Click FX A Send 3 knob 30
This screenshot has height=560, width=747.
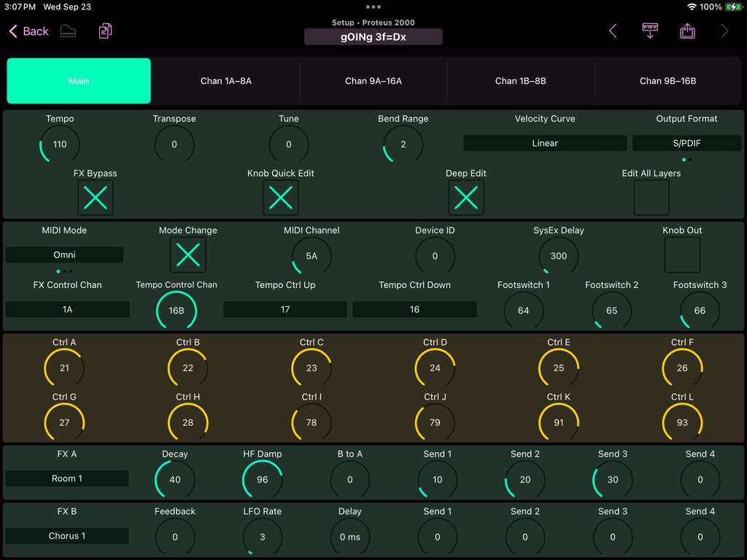613,480
